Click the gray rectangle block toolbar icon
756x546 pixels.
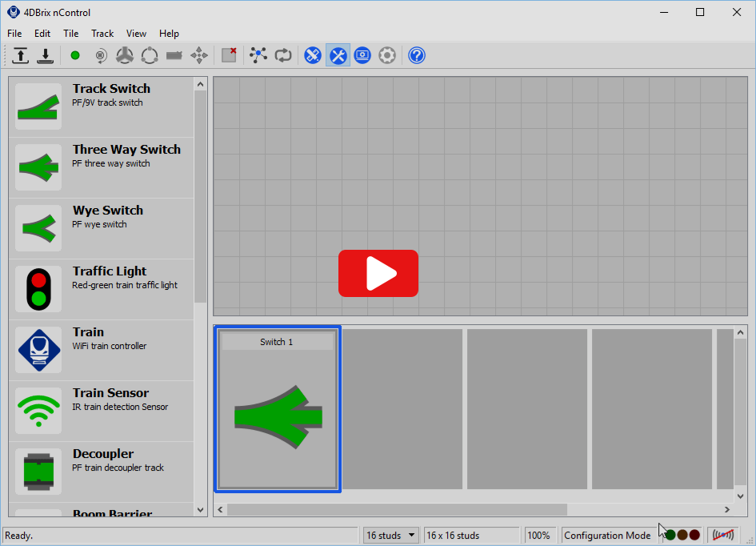(174, 55)
